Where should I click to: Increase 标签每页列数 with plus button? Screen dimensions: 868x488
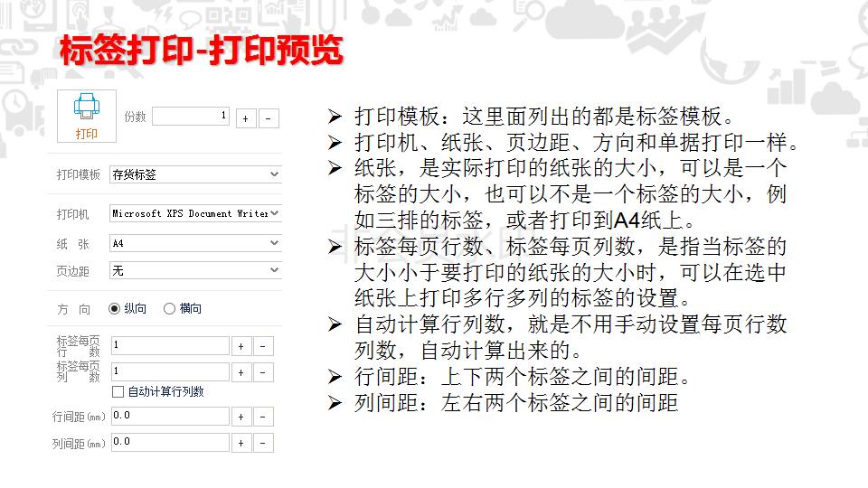(x=241, y=372)
